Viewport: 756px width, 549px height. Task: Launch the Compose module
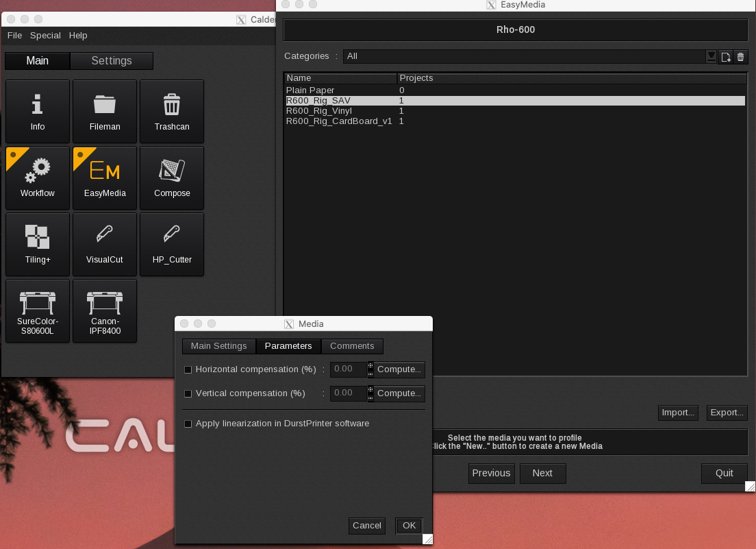[172, 178]
